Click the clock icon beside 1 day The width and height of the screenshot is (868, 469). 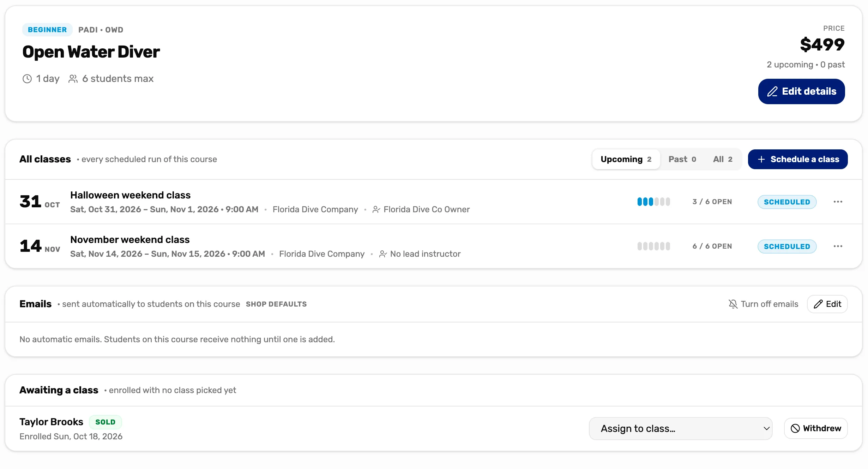[x=27, y=79]
